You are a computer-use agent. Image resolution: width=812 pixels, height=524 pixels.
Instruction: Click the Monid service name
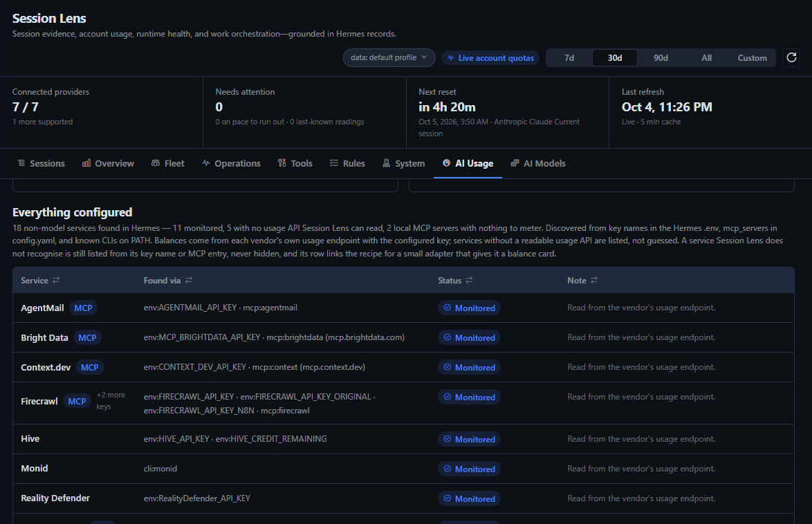point(34,468)
